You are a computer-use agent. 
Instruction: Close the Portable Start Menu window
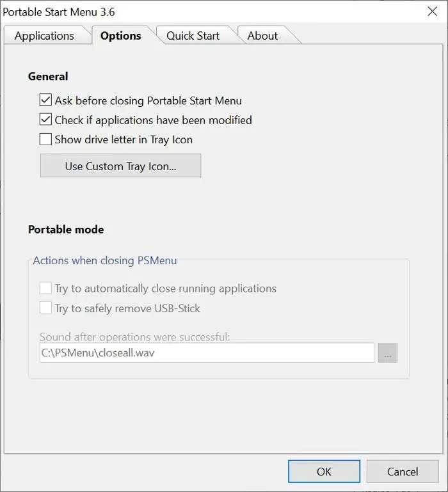point(432,12)
